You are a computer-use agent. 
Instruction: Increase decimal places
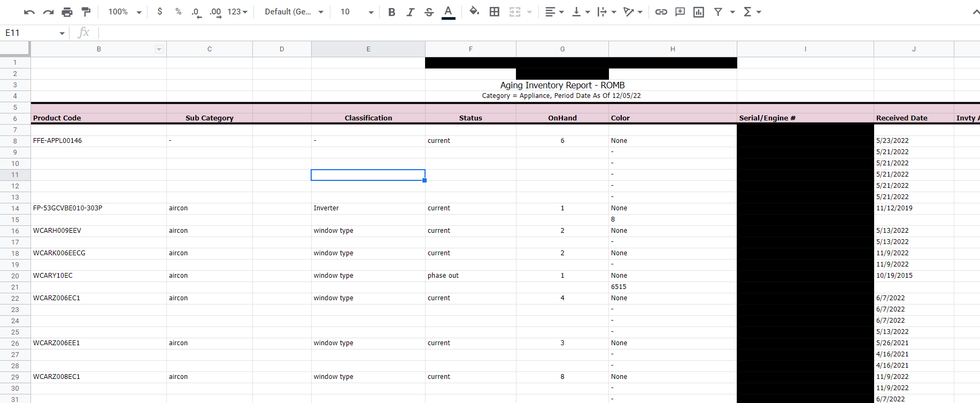click(215, 12)
